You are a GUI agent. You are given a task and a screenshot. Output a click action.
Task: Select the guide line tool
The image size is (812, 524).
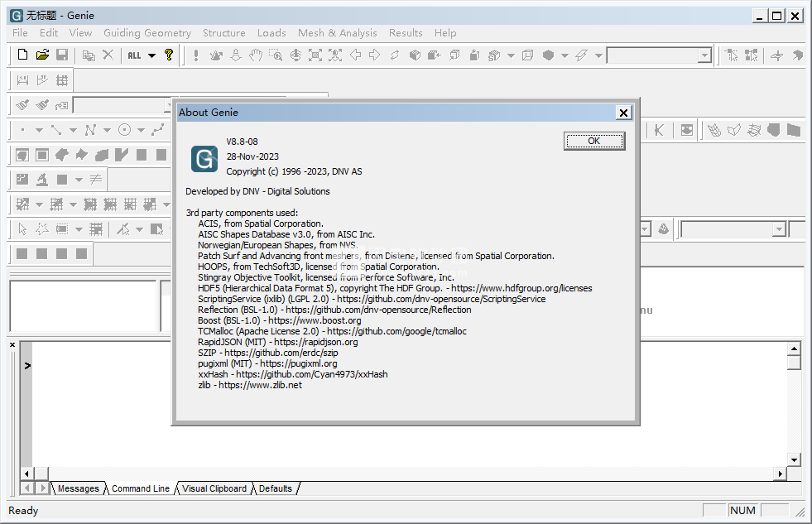click(x=56, y=130)
